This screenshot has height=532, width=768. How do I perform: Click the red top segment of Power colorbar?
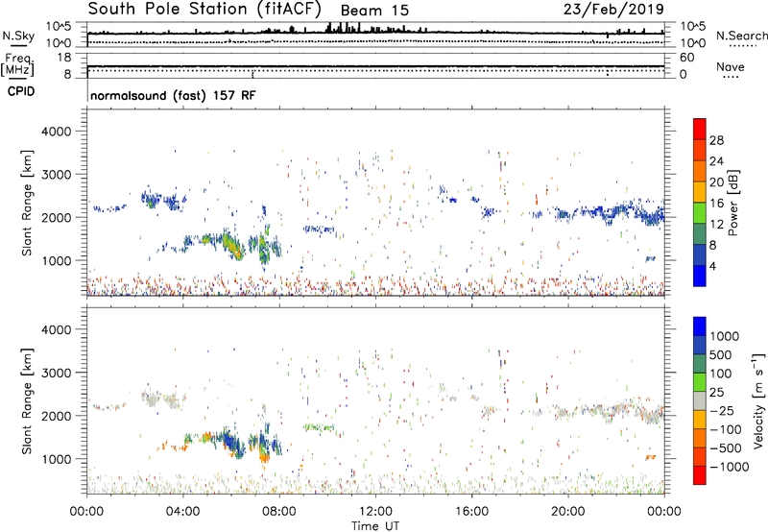[700, 129]
